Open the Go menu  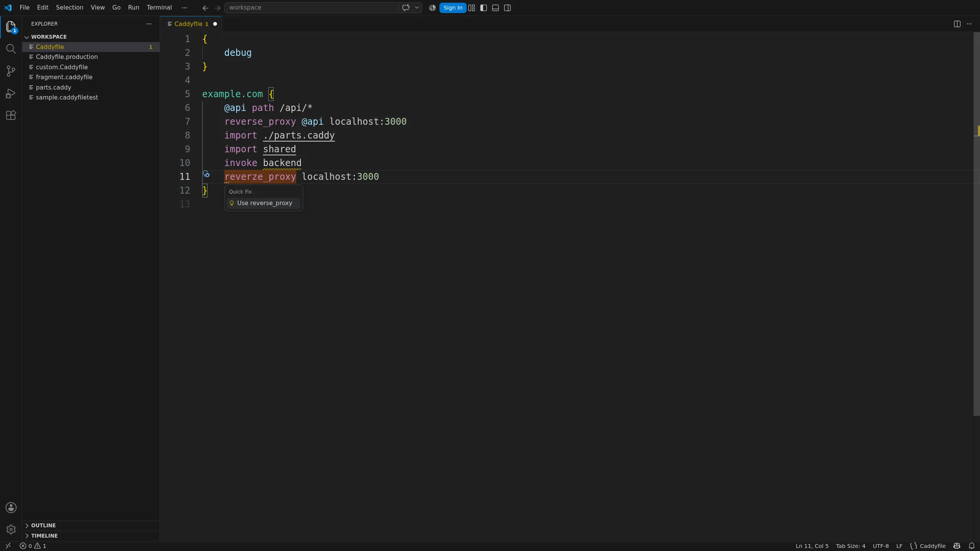(116, 8)
